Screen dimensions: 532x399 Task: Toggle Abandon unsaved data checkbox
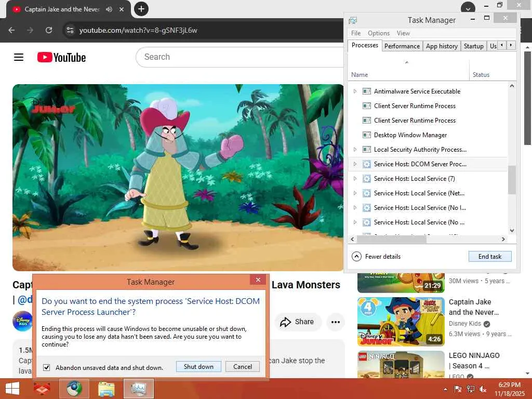(x=46, y=367)
